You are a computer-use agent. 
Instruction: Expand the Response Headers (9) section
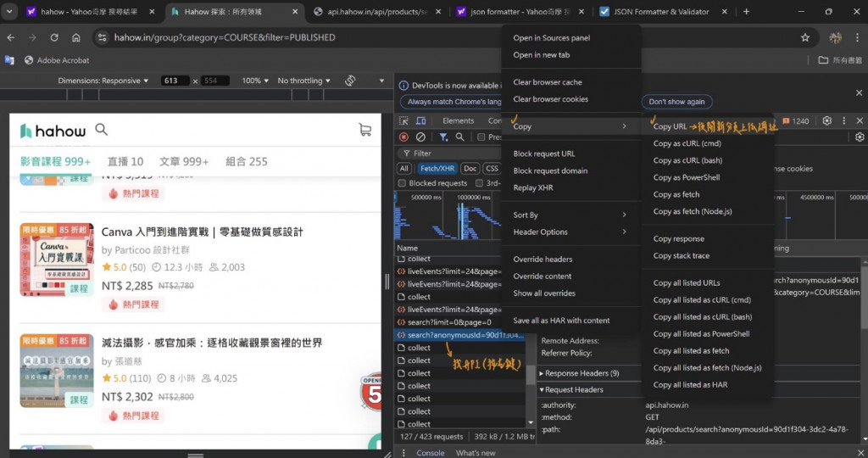(579, 373)
